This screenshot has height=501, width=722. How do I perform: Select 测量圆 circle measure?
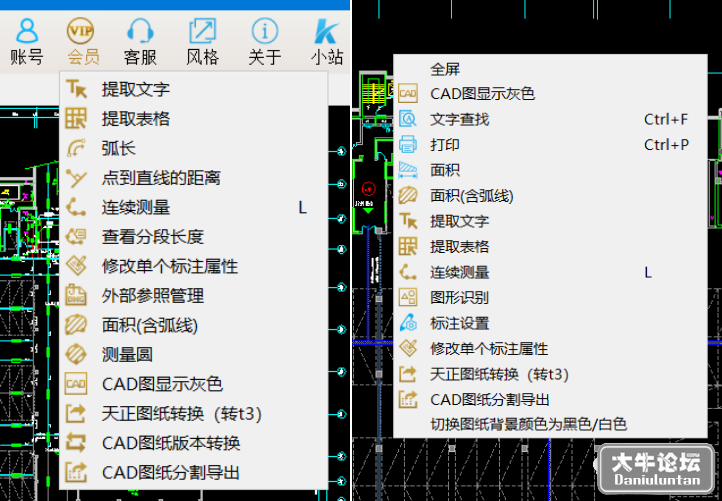tap(193, 355)
